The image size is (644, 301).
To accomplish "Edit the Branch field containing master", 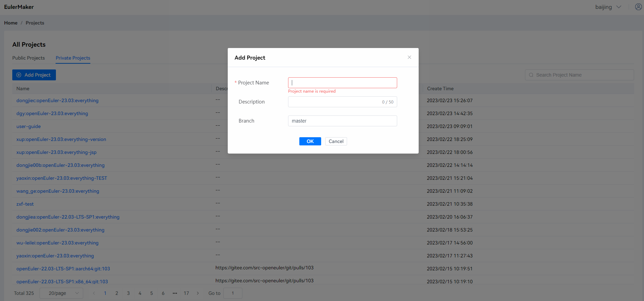I will (x=342, y=121).
